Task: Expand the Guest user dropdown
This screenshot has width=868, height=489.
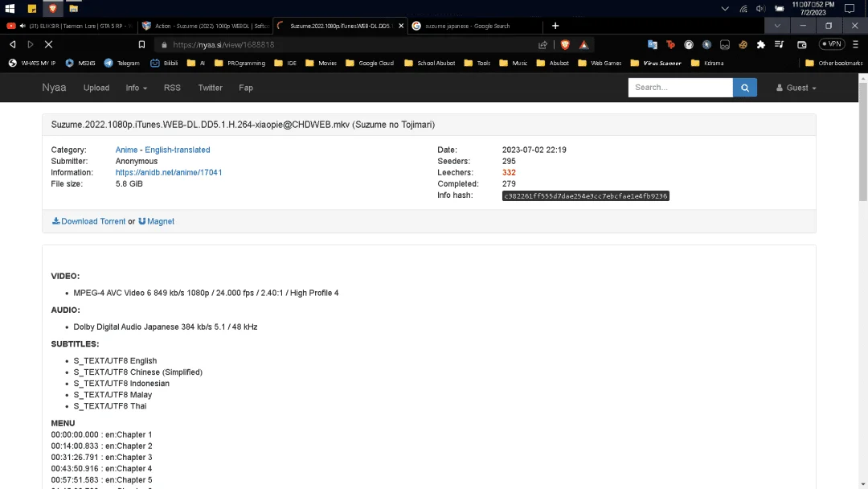Action: point(796,88)
